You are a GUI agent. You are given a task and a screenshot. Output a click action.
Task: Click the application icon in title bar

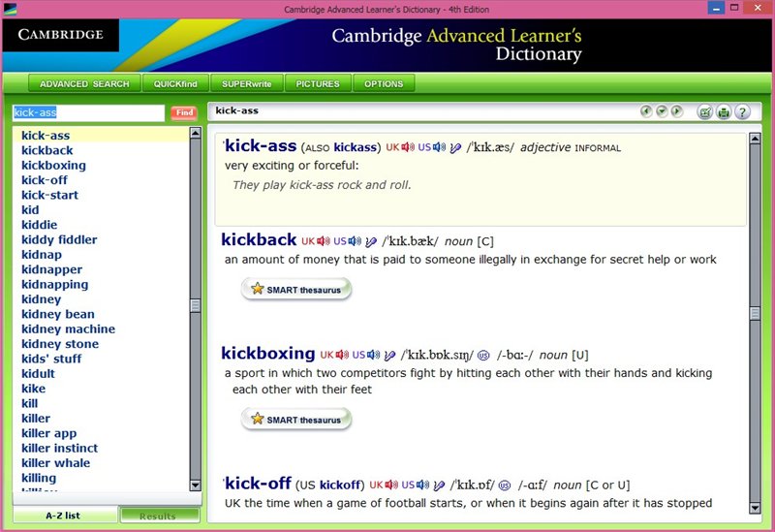pos(10,9)
